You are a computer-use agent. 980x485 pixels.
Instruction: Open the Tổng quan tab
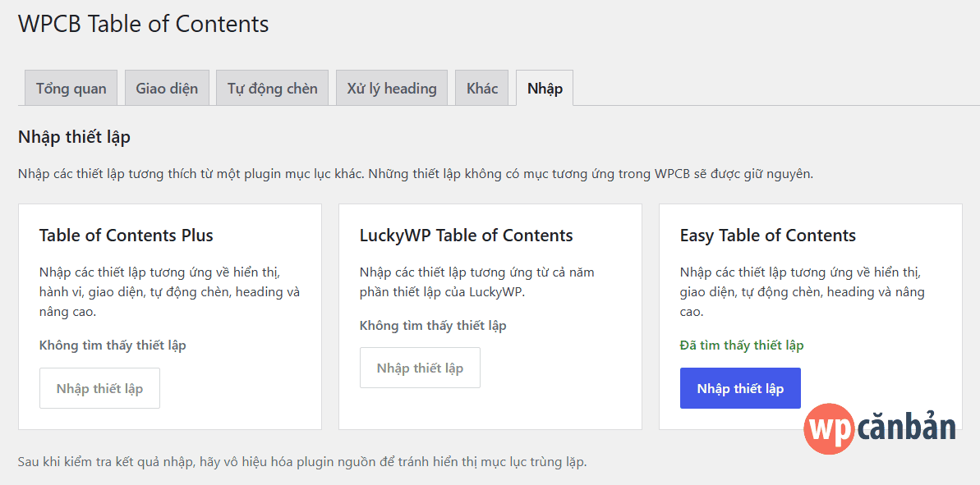coord(71,88)
